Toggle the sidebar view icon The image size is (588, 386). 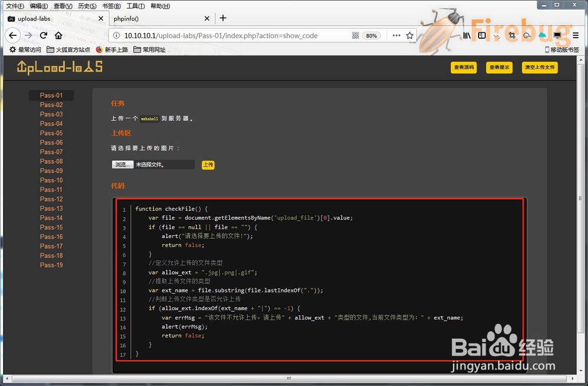(x=482, y=36)
